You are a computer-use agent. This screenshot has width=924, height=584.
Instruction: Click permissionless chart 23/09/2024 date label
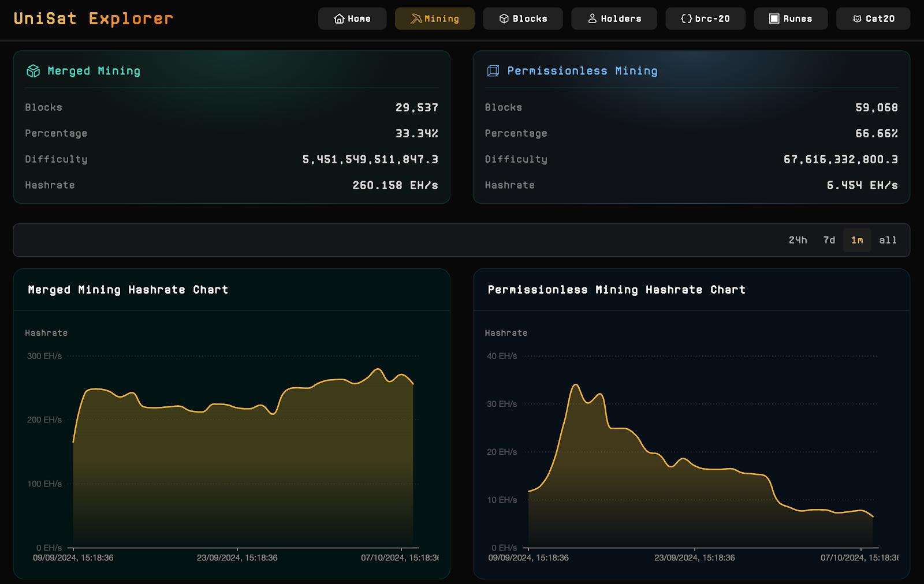[695, 558]
